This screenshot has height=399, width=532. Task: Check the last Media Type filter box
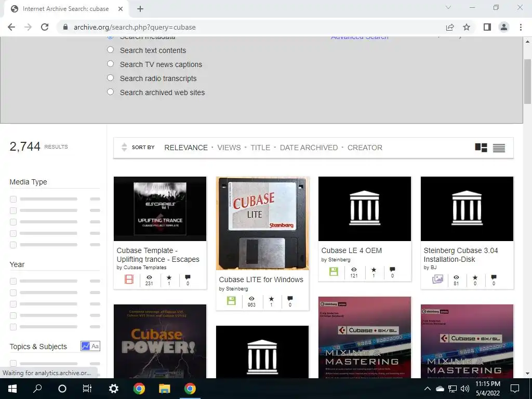(x=13, y=245)
